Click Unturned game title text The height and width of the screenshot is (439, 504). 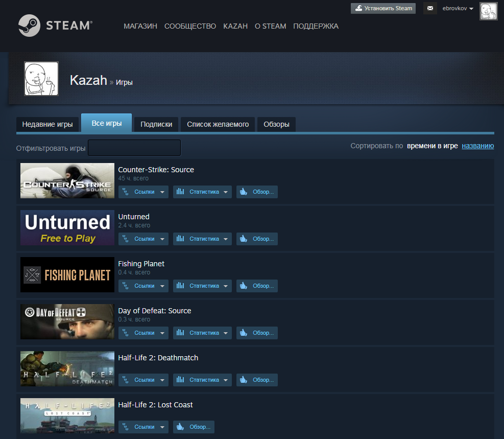coord(134,217)
